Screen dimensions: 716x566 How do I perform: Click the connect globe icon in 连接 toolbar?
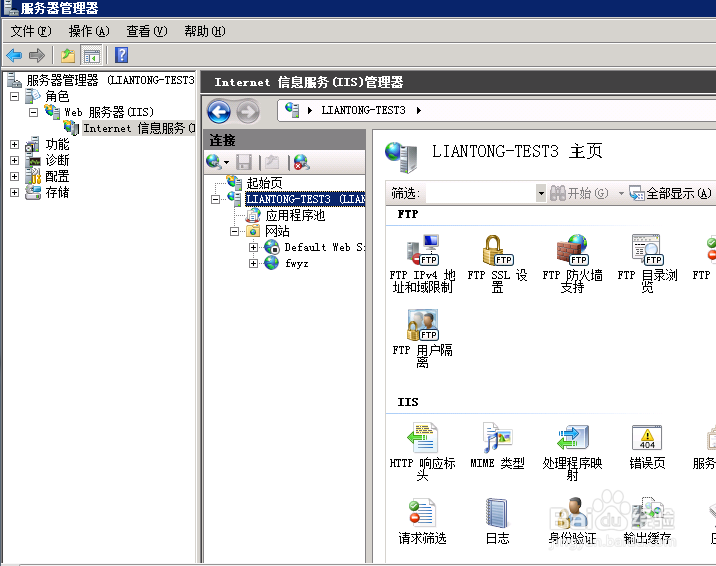(214, 162)
